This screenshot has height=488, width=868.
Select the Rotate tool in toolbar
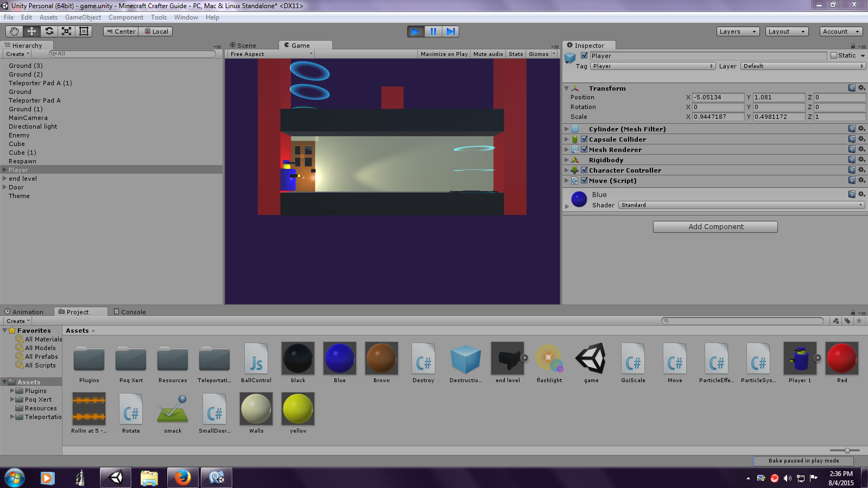click(49, 31)
